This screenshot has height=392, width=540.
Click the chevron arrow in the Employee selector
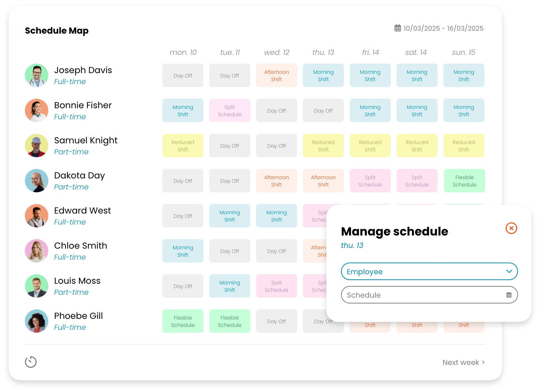(x=509, y=272)
